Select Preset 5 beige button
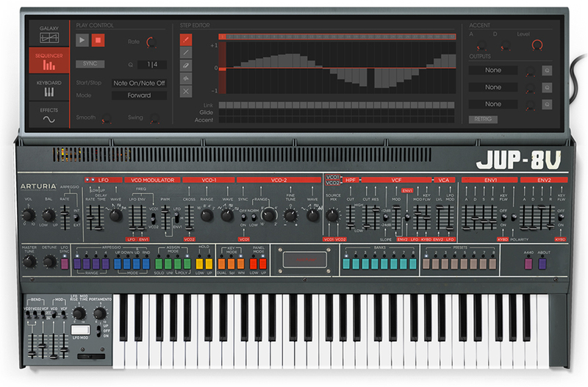This screenshot has height=387, width=588. pos(464,264)
